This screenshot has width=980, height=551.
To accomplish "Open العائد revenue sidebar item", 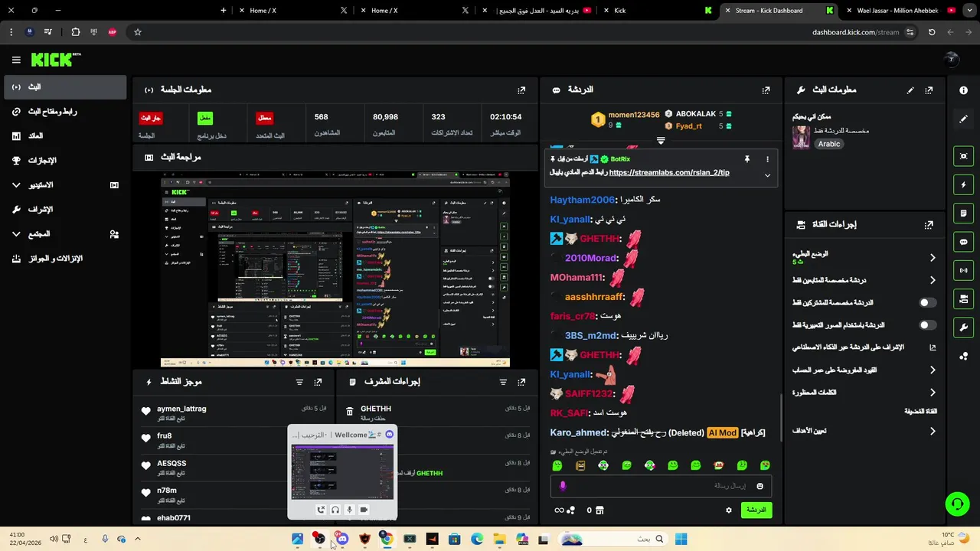I will click(66, 136).
